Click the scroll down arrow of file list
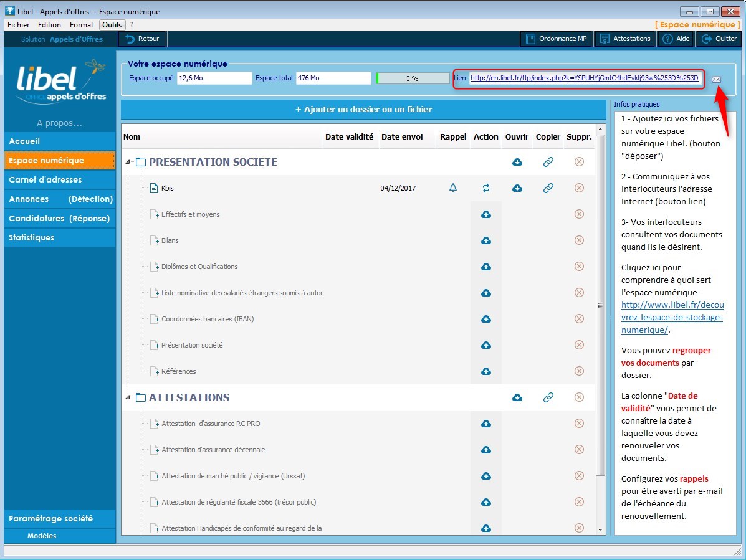Viewport: 746px width, 560px height. 600,529
